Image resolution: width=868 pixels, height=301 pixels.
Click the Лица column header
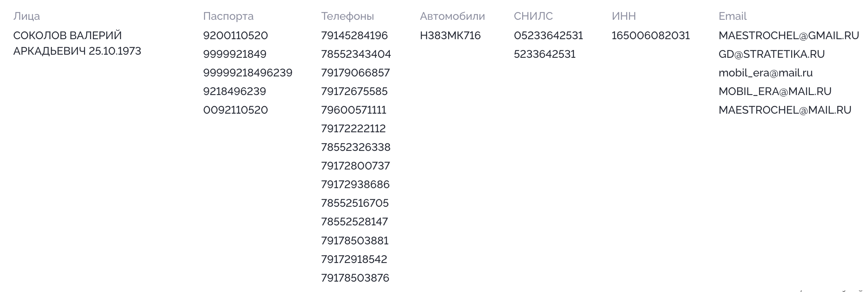tap(26, 16)
